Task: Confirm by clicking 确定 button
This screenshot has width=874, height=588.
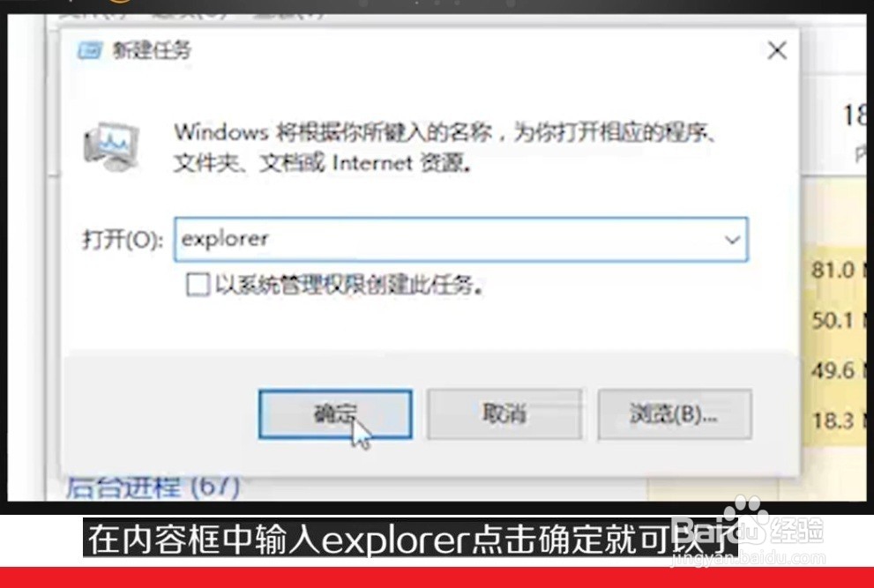Action: (x=335, y=414)
